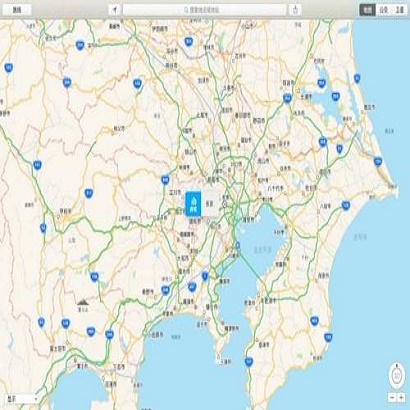Viewport: 410px width, 410px height.
Task: Switch to the Map view tab
Action: coord(367,10)
